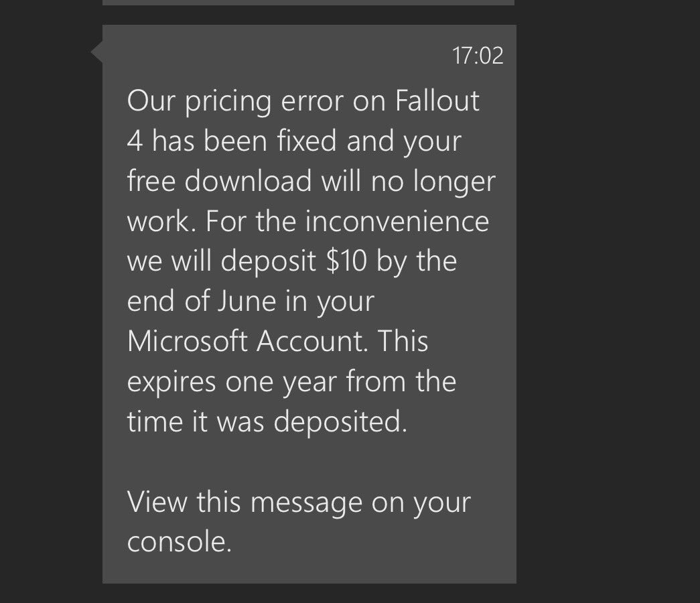Click the 17:02 timestamp on the message

click(478, 56)
